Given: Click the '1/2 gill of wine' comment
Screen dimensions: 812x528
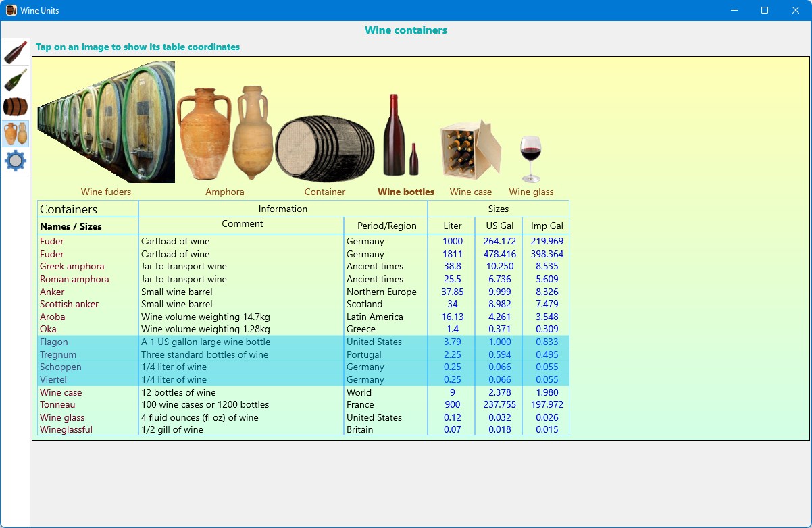Looking at the screenshot, I should 172,429.
